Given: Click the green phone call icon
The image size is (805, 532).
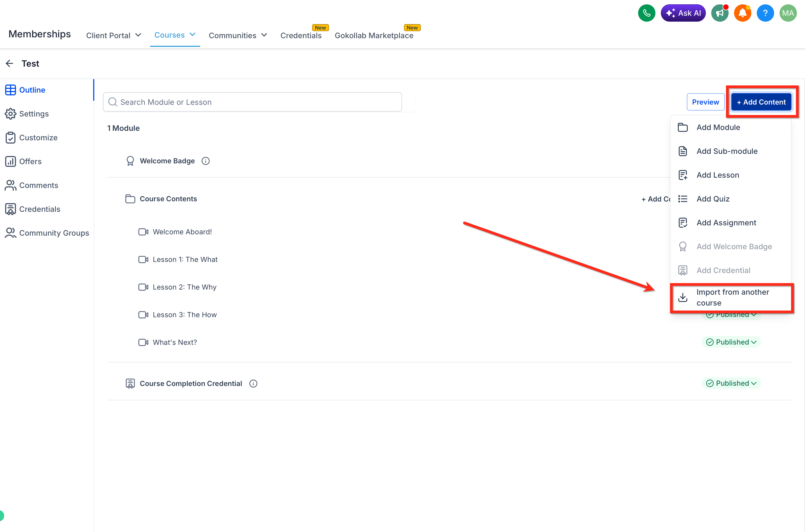Looking at the screenshot, I should tap(646, 13).
